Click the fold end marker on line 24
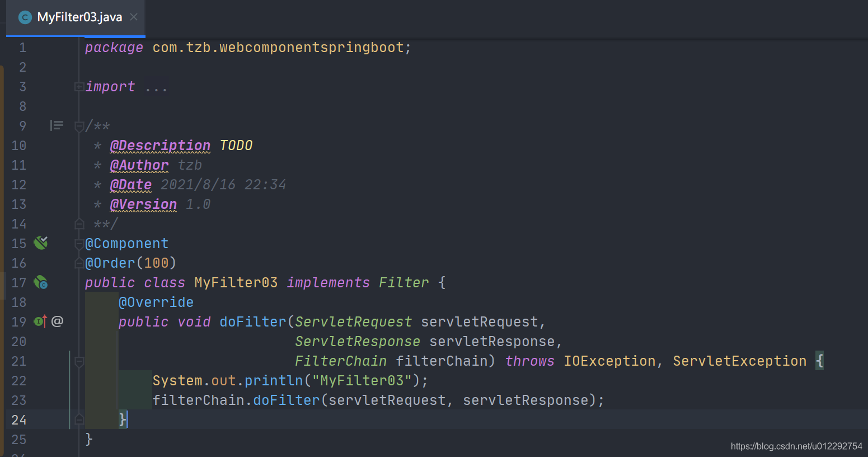 (x=79, y=420)
